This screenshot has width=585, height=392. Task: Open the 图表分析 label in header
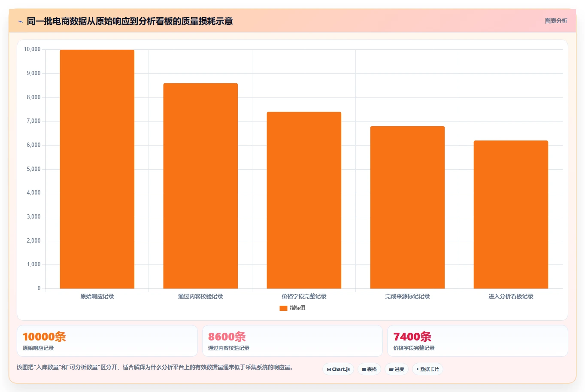[x=556, y=21]
